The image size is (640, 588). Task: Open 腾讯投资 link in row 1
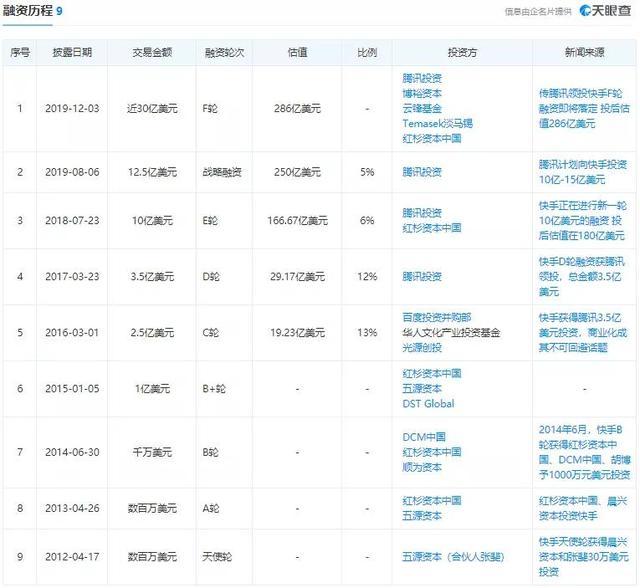pos(422,78)
